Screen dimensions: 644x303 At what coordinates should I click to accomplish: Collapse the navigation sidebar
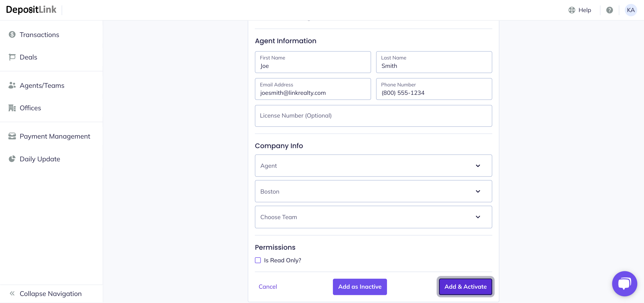[x=50, y=294]
